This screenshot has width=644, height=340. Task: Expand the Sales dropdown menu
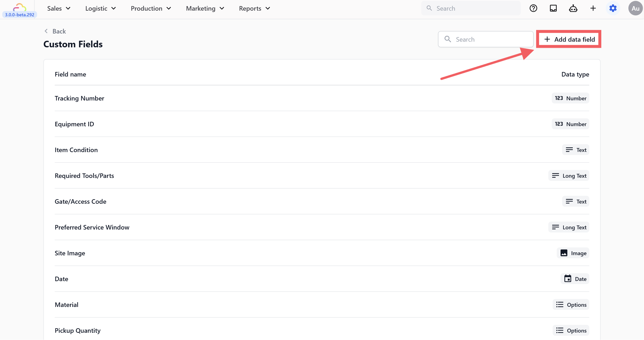(59, 9)
